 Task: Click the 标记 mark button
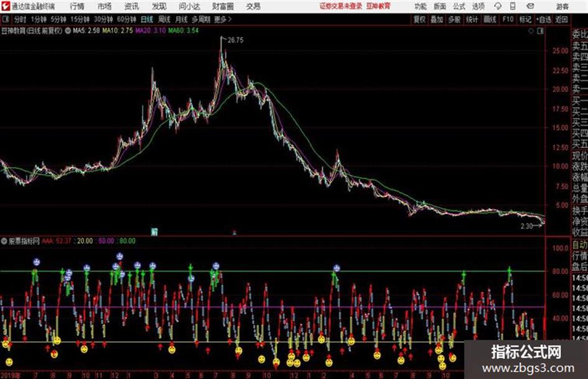[525, 19]
